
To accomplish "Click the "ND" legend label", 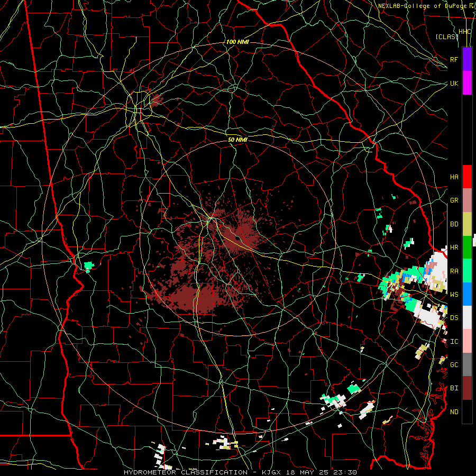I will pyautogui.click(x=454, y=412).
